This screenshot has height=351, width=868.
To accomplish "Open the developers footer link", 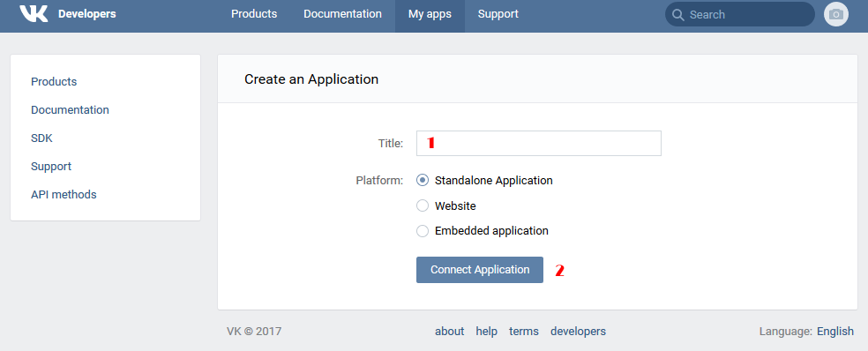I will (x=578, y=332).
